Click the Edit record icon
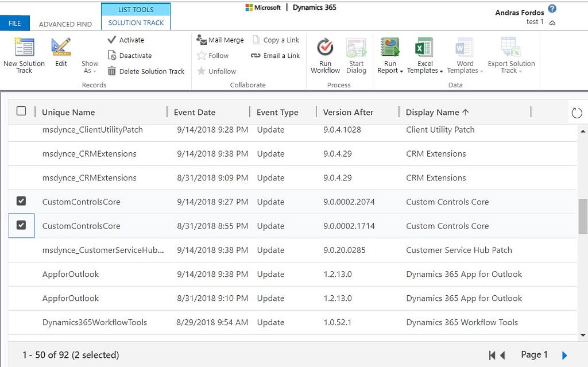Image resolution: width=588 pixels, height=367 pixels. click(x=61, y=47)
